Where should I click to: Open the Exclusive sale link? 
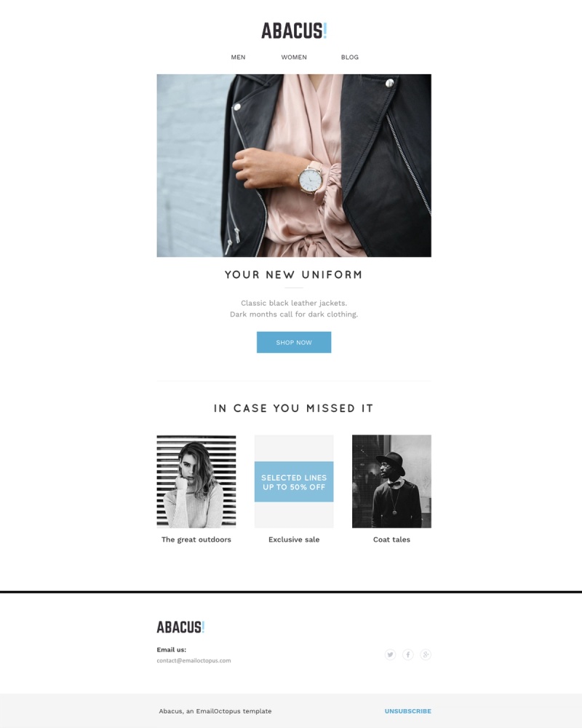[294, 539]
